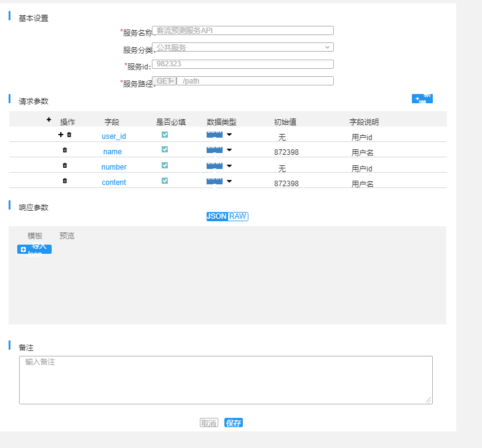Remove the content parameter row

[x=65, y=181]
